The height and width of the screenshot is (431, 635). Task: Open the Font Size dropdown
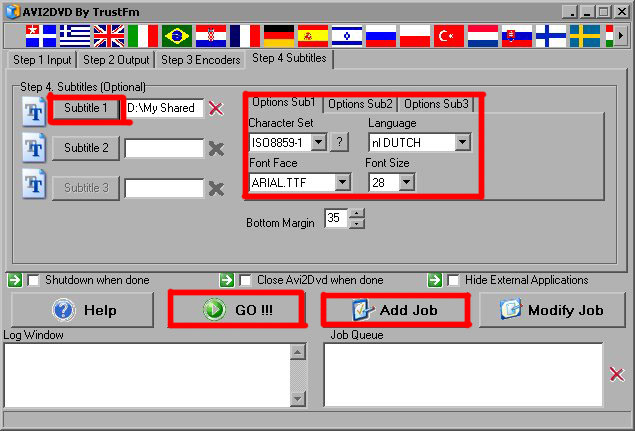(406, 182)
